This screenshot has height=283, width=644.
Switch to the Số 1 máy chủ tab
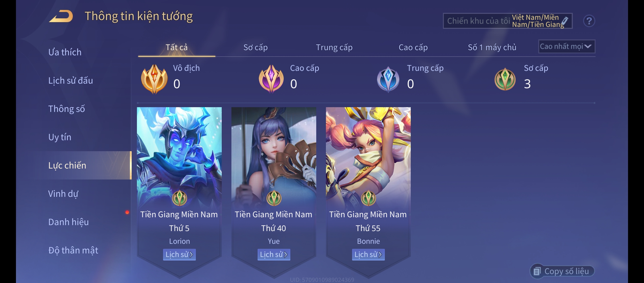point(492,47)
